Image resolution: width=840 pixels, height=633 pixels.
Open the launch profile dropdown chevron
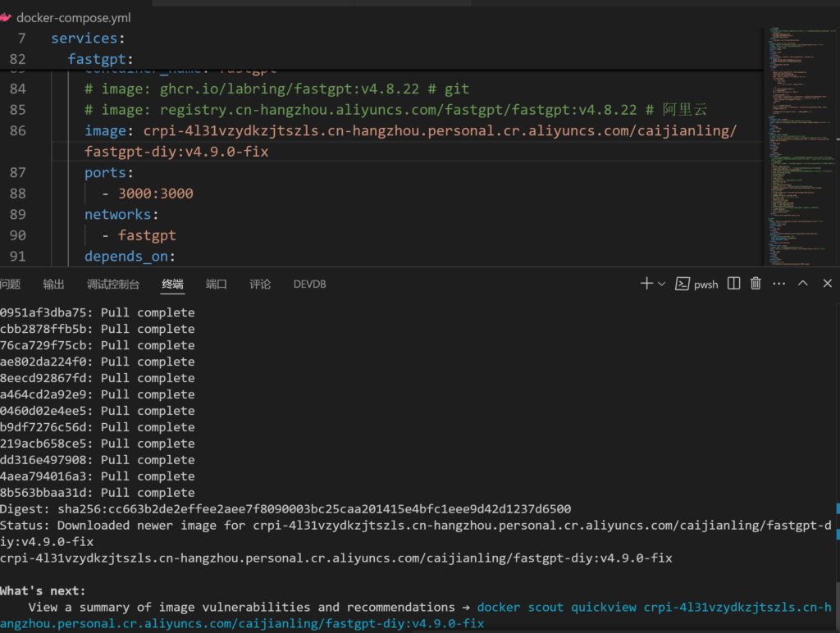(662, 284)
